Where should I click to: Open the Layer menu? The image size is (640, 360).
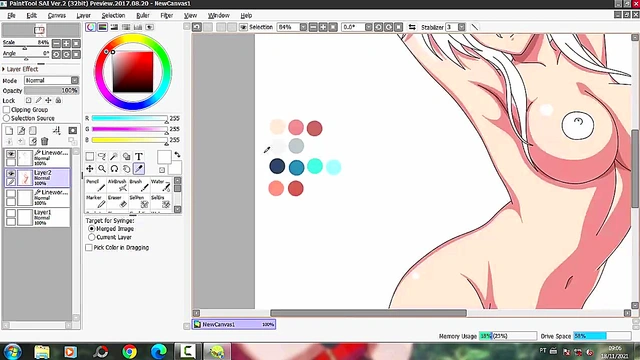(x=83, y=16)
